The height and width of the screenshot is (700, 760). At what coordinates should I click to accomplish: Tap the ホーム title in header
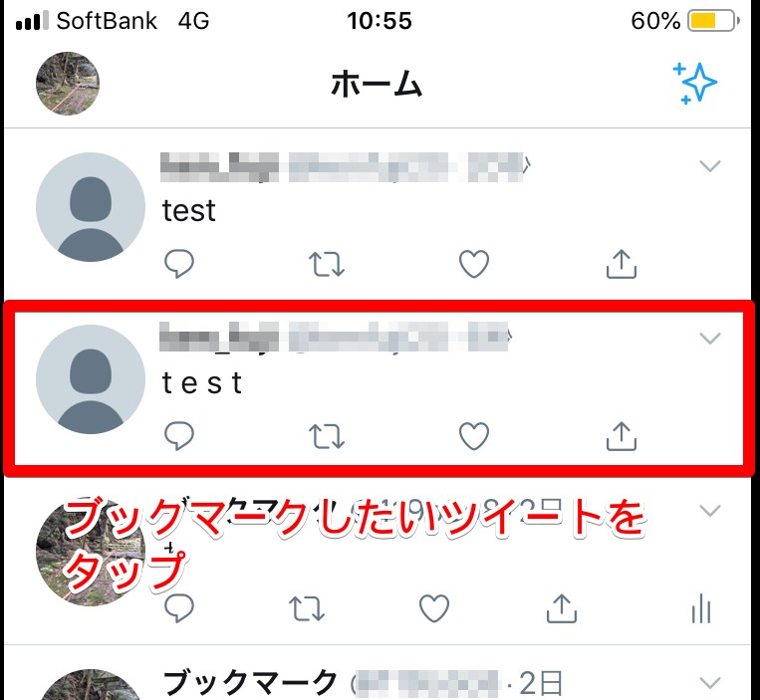377,84
